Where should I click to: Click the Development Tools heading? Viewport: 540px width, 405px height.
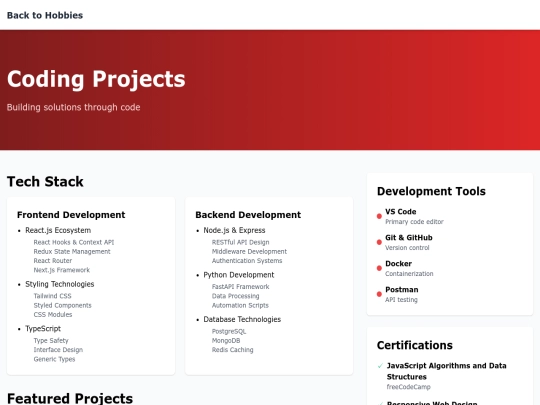point(431,191)
